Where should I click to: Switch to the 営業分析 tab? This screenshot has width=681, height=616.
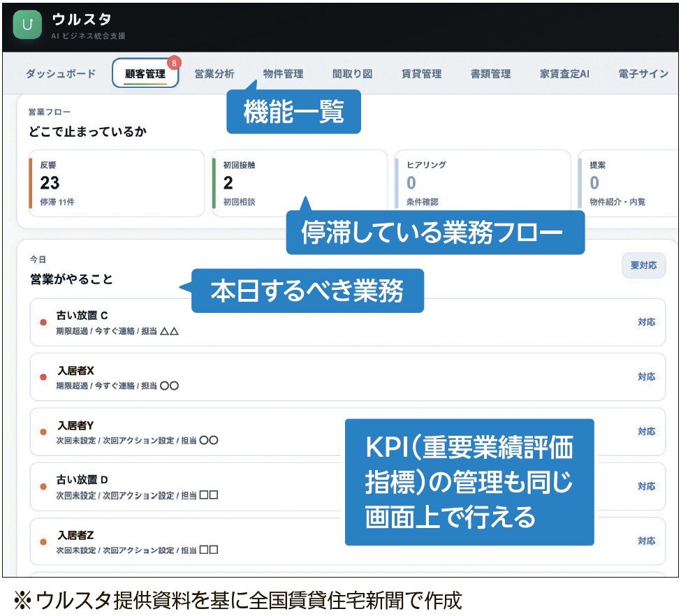[214, 74]
